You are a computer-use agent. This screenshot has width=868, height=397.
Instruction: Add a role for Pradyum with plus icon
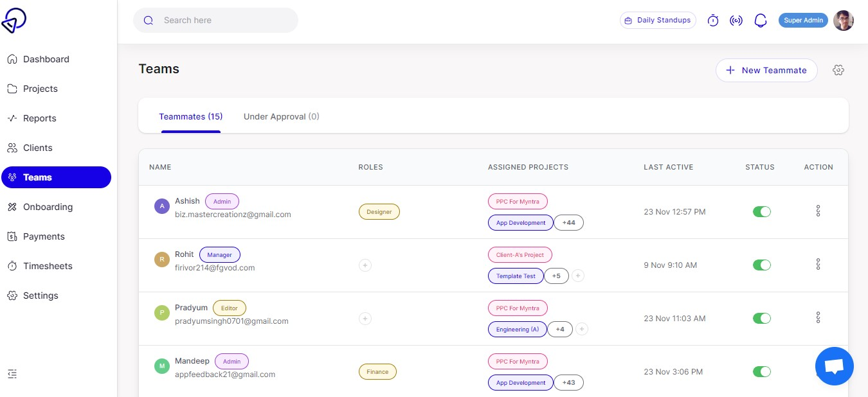pos(365,318)
